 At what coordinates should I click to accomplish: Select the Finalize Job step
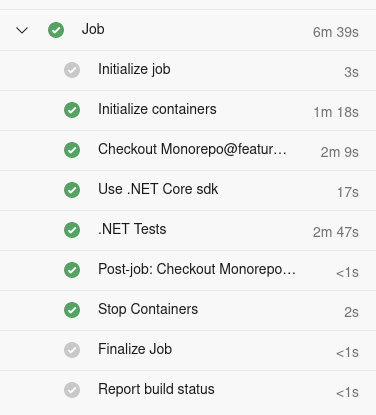pyautogui.click(x=188, y=350)
